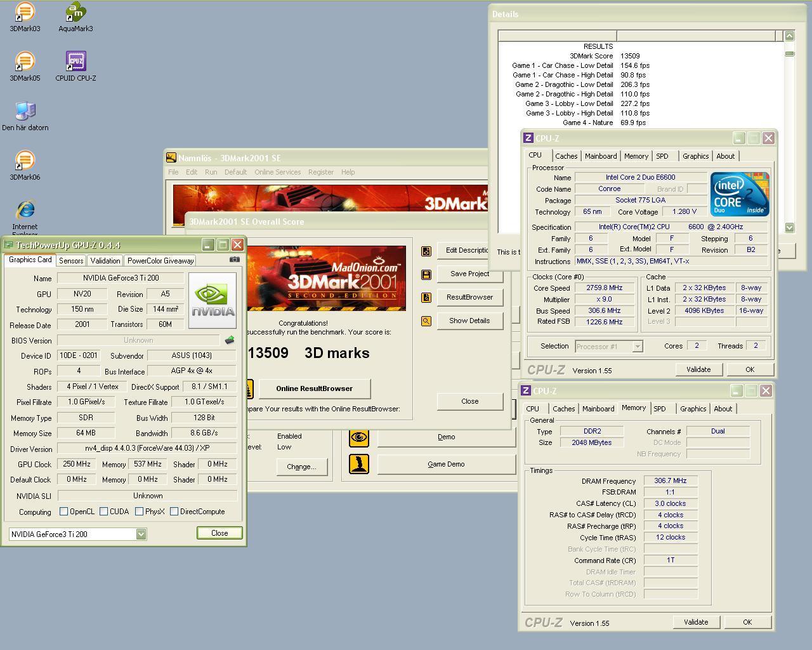
Task: Click the Show Details button
Action: click(469, 321)
